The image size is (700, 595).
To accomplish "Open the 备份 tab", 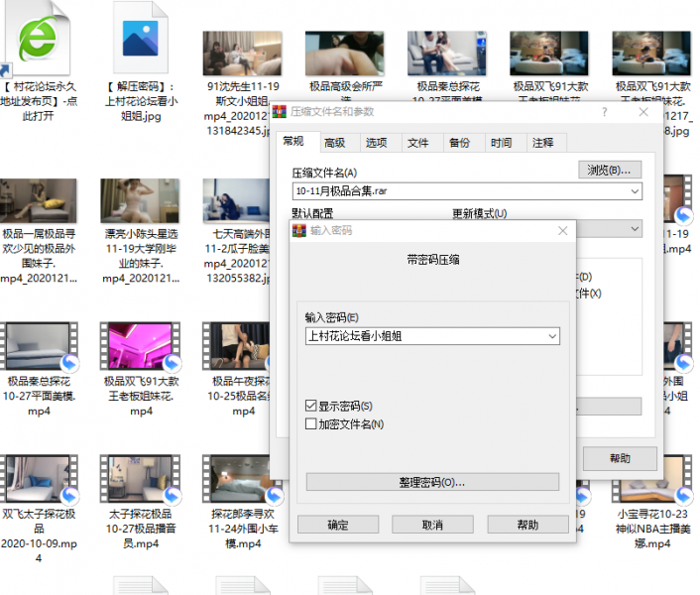I will tap(459, 143).
